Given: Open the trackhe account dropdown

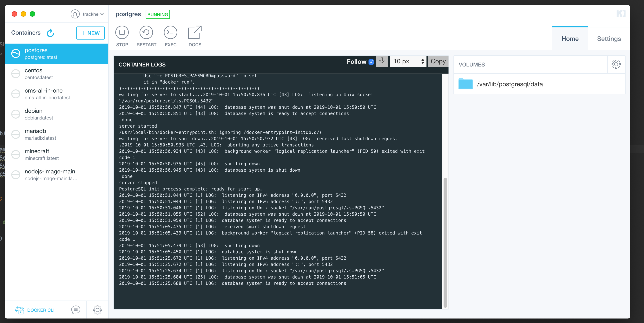Looking at the screenshot, I should pos(87,14).
